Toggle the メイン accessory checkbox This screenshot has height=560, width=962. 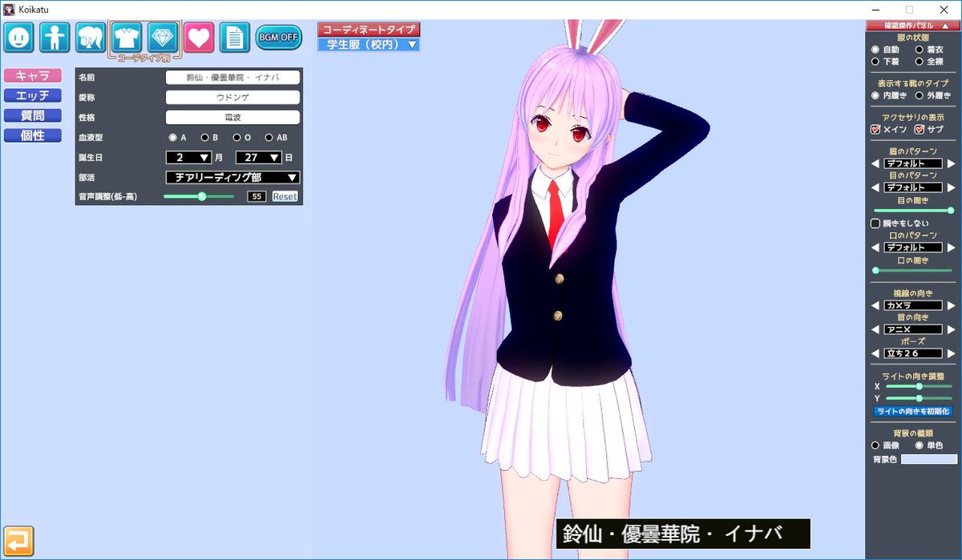(x=875, y=130)
